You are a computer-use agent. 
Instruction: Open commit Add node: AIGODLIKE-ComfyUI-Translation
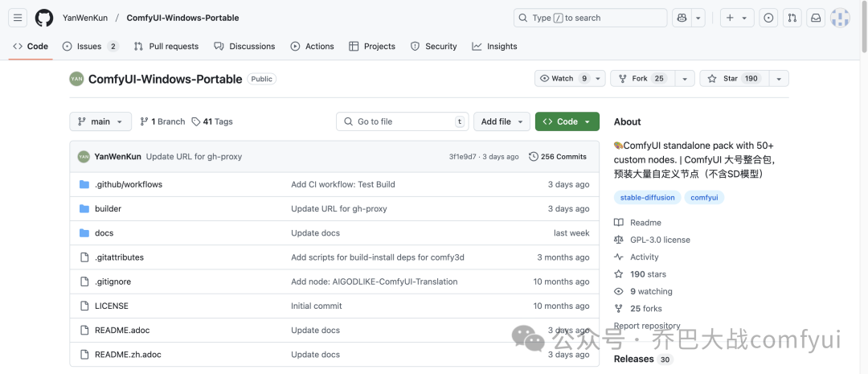[x=375, y=282]
